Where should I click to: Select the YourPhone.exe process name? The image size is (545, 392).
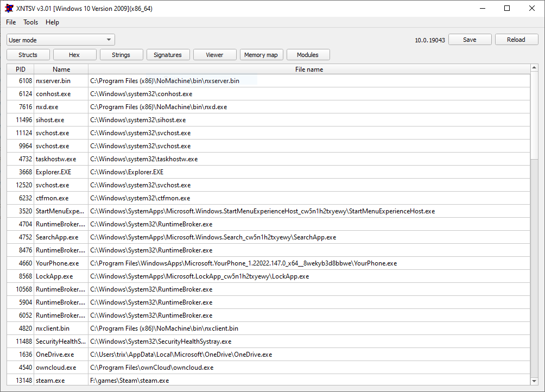(x=58, y=263)
